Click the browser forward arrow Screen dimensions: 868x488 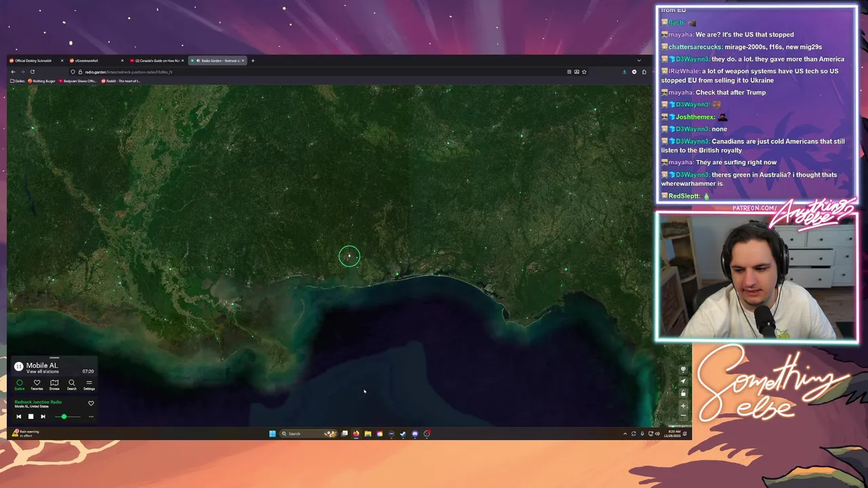[22, 72]
